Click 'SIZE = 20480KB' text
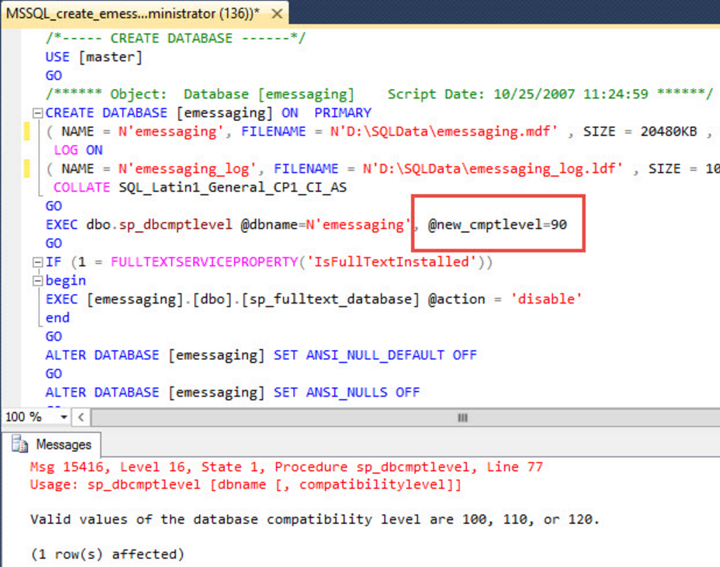 640,131
